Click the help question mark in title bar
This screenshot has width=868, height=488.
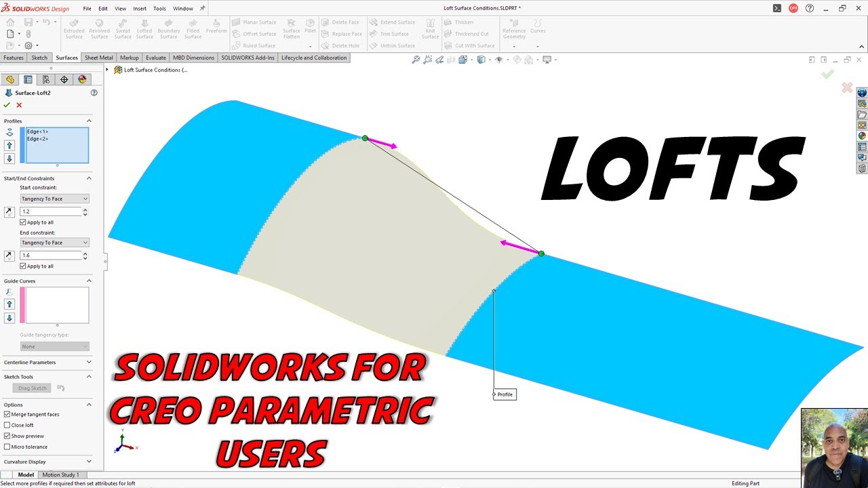click(809, 8)
